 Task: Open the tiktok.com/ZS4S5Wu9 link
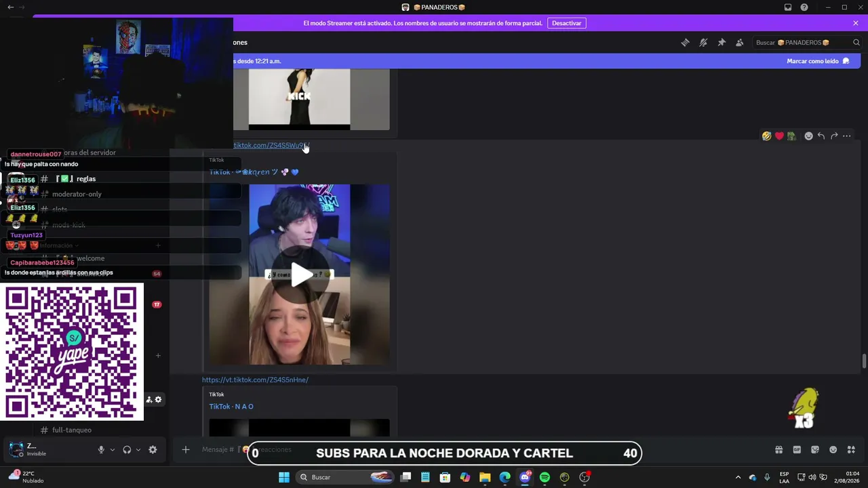[x=271, y=146]
